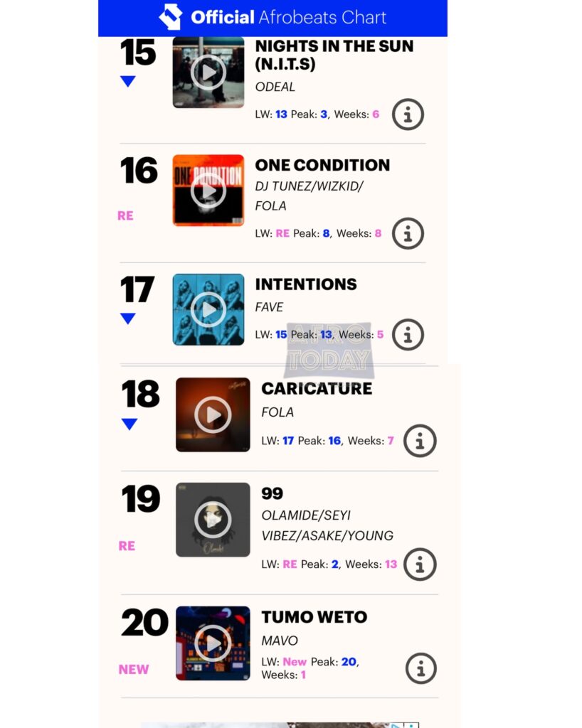Viewport: 582px width, 728px height.
Task: Play Tumo Weto preview
Action: (x=213, y=643)
